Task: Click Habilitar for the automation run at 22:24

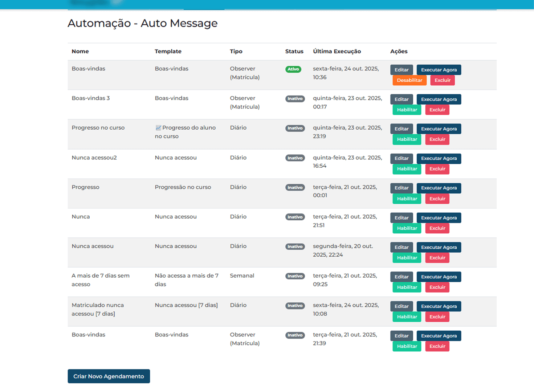Action: point(407,258)
